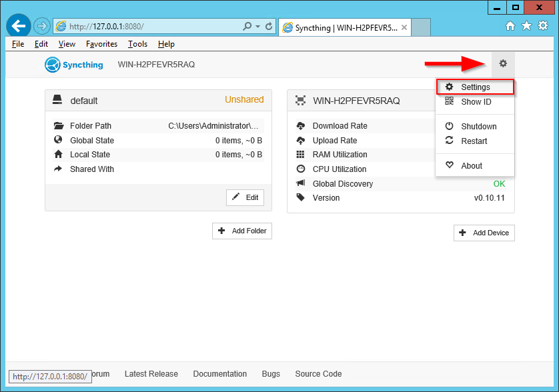Collapse the WIN-H2PFEVR5RAQ device panel header

click(362, 101)
